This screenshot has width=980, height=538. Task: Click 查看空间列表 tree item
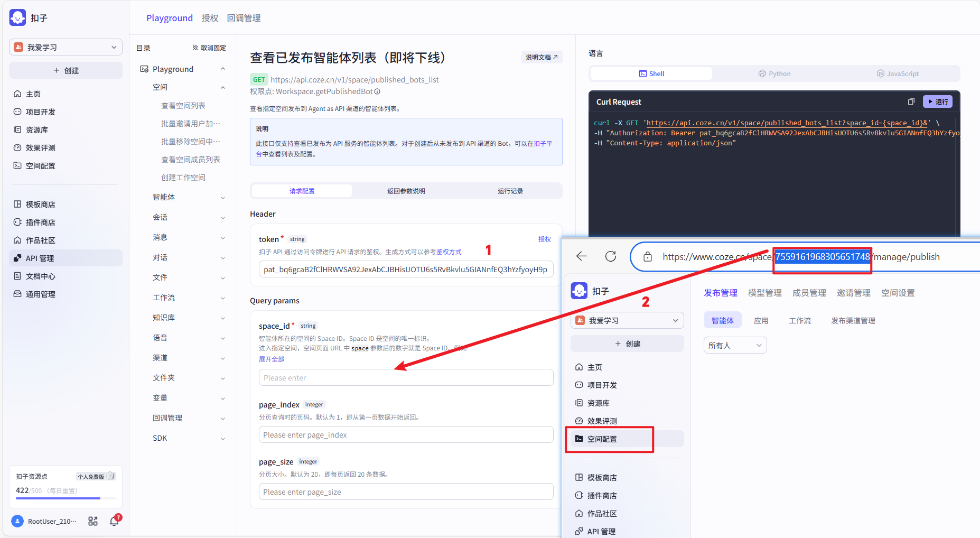tap(183, 105)
